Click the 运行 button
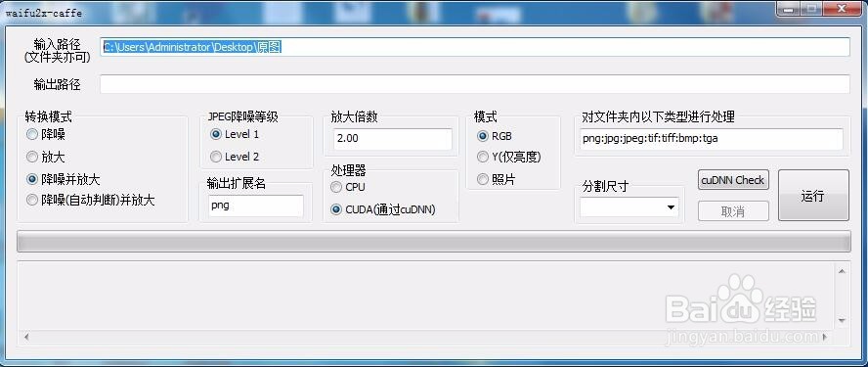Screen dimensions: 868x367 coord(813,195)
